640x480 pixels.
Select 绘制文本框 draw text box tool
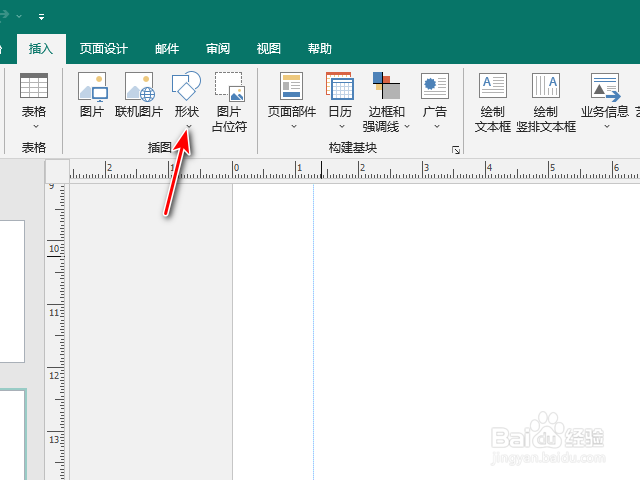pos(493,102)
